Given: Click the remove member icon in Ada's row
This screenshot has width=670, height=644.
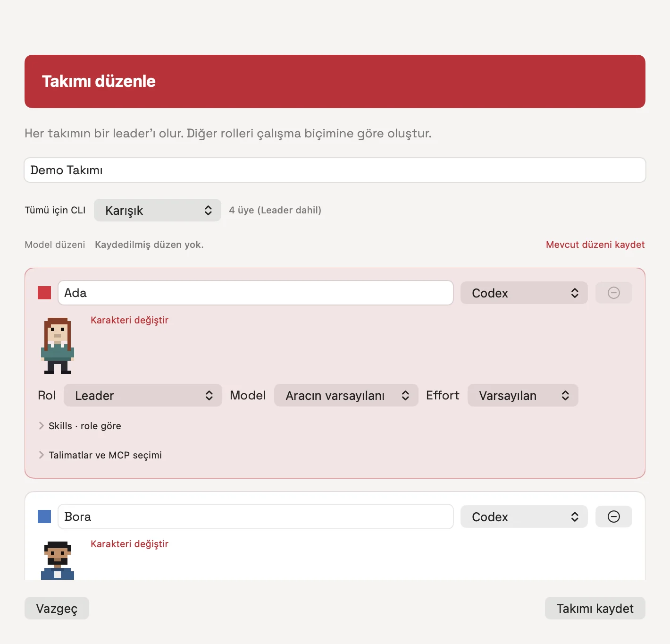Looking at the screenshot, I should tap(613, 293).
